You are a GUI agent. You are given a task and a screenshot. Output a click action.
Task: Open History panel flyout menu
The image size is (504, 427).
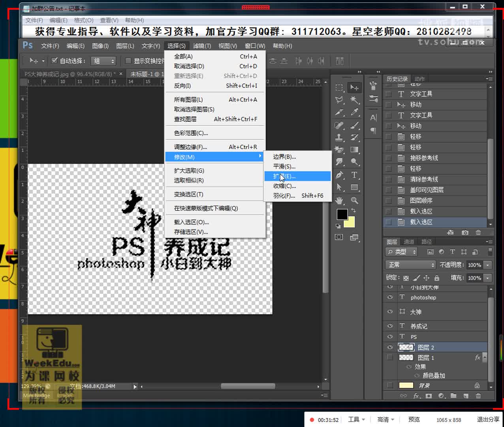click(489, 79)
